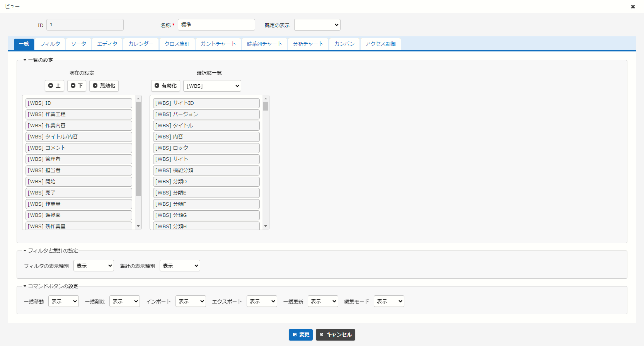
Task: Click the ID field
Action: pos(85,25)
